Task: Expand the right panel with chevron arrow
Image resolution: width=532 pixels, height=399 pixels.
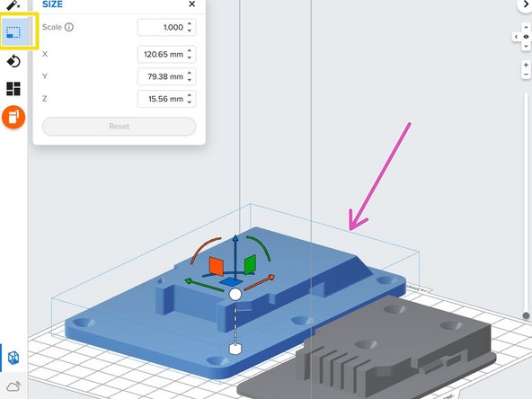Action: [x=525, y=4]
